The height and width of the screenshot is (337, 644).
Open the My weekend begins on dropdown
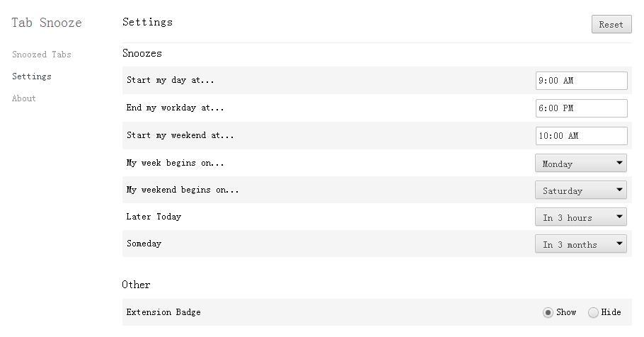(x=581, y=190)
